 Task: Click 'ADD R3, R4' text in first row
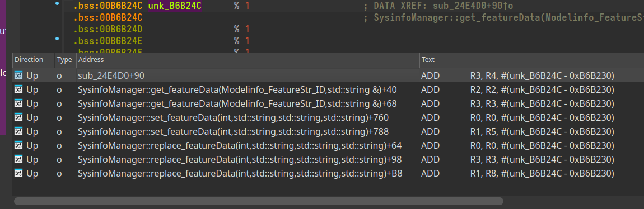(x=517, y=75)
